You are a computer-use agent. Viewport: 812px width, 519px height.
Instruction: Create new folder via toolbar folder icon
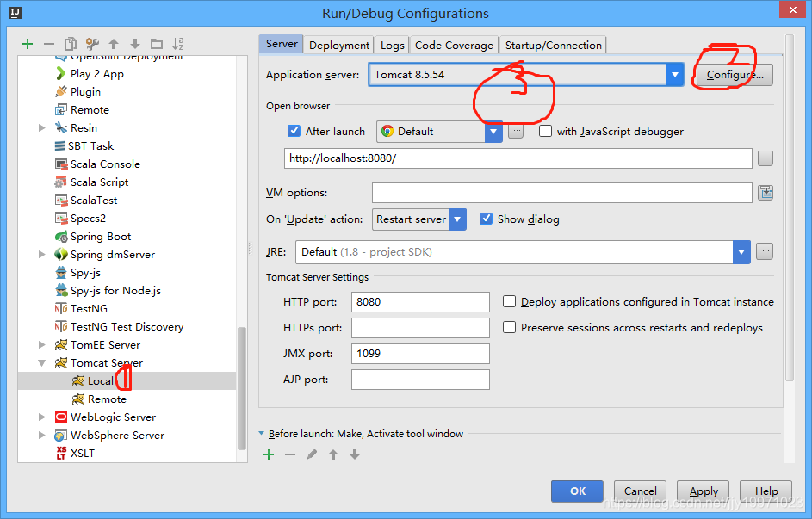click(x=157, y=44)
